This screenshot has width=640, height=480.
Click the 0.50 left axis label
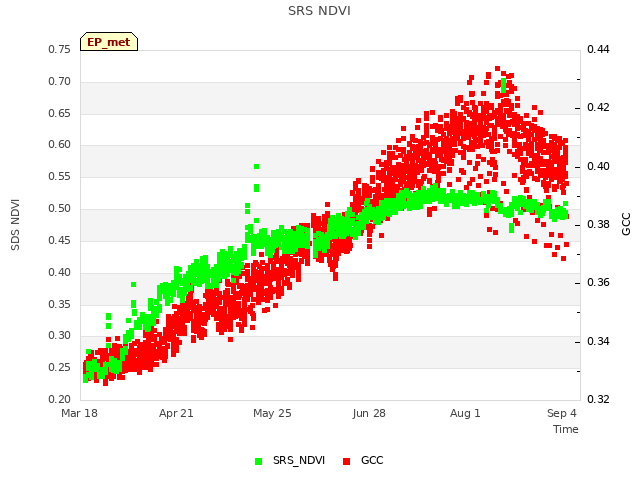pyautogui.click(x=60, y=208)
